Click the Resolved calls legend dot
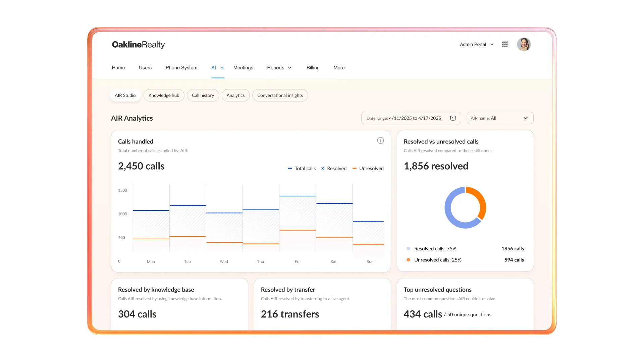This screenshot has width=644, height=362. point(408,248)
